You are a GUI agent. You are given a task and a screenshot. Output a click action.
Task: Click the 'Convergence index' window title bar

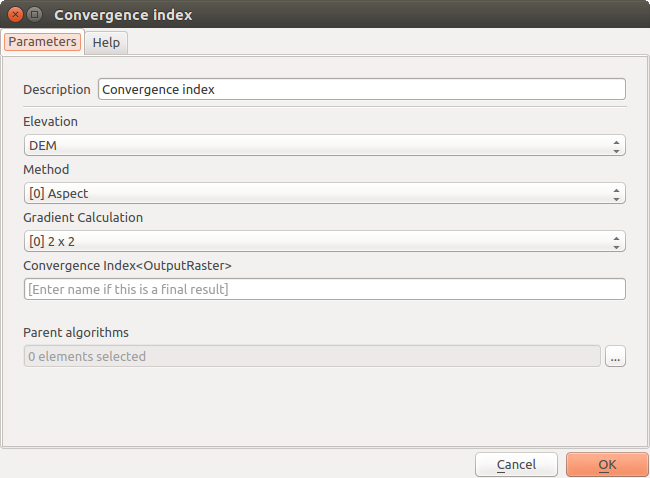300,15
